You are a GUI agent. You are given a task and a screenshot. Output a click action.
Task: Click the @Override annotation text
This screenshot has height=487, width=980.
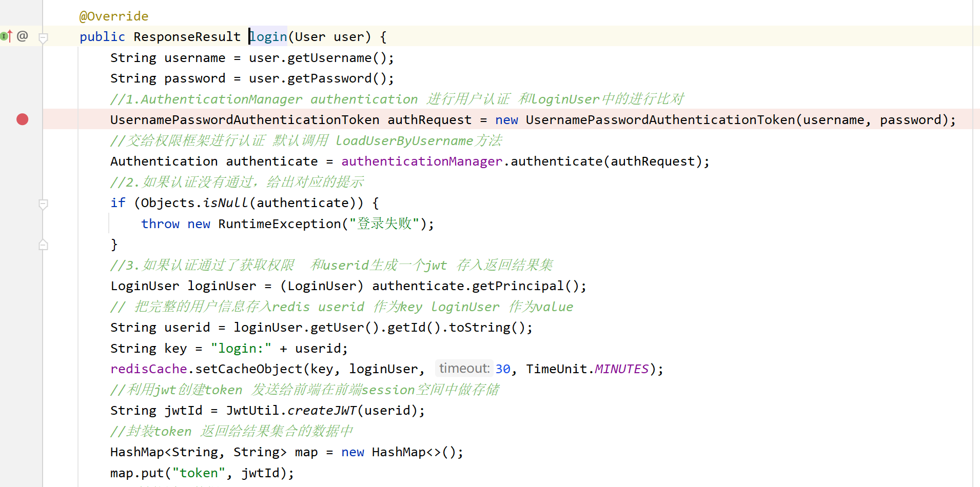[x=114, y=16]
